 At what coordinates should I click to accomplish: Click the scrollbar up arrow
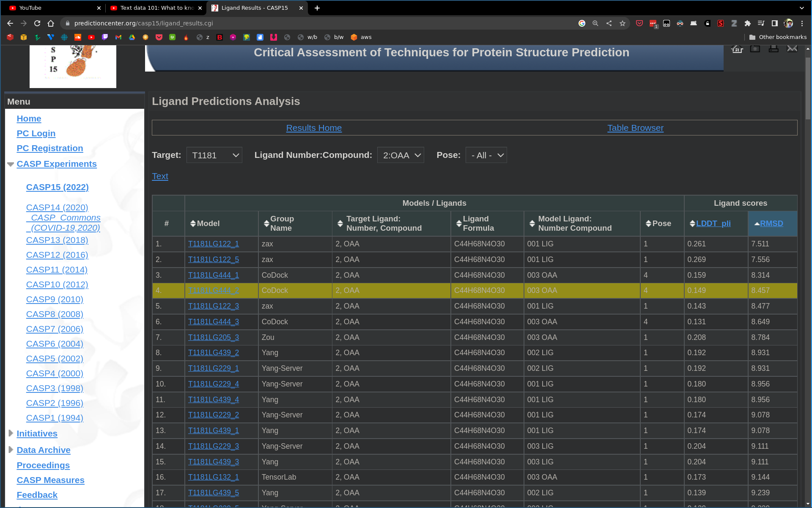point(808,49)
